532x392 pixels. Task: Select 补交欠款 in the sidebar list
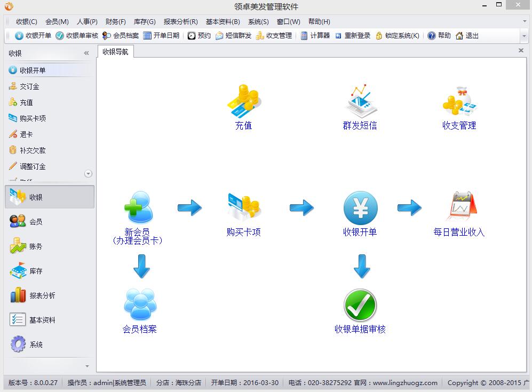tap(33, 150)
